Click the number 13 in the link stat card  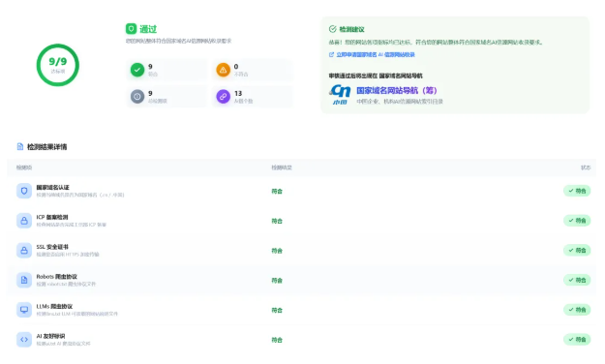pos(238,93)
